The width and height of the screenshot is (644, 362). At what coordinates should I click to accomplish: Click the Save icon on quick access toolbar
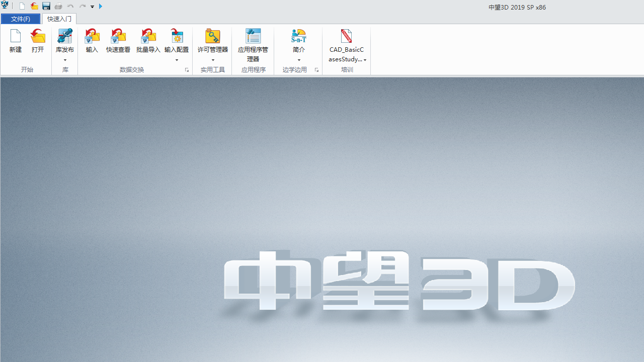[46, 6]
